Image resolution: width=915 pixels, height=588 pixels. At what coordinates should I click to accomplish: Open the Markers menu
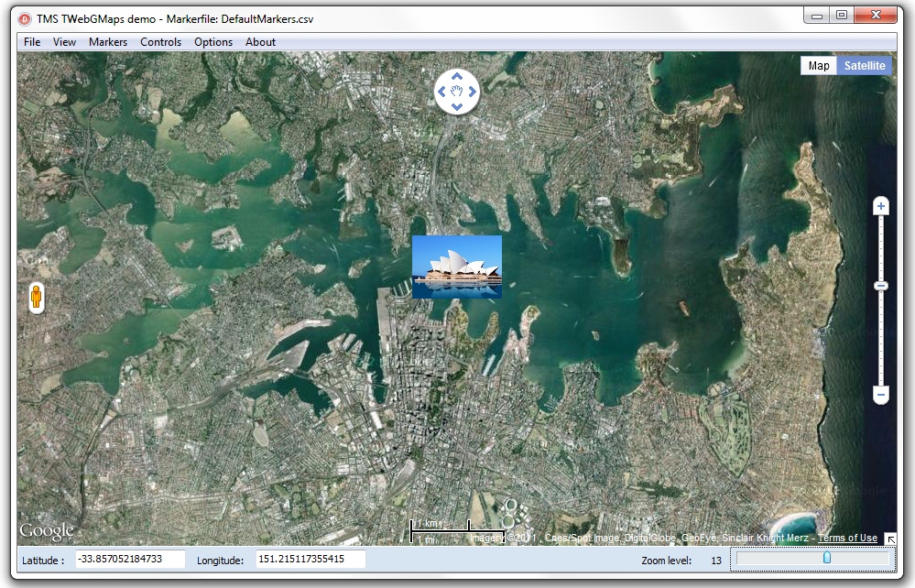(108, 42)
